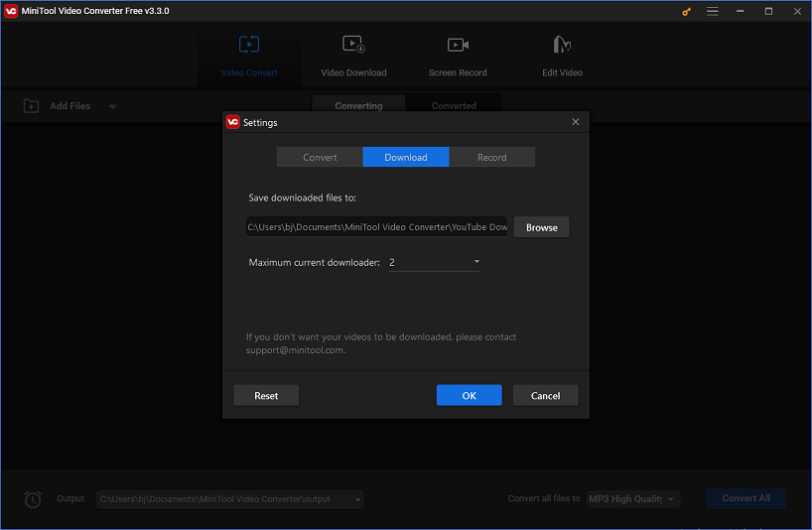The height and width of the screenshot is (530, 812).
Task: Open the Converting tab
Action: tap(358, 105)
